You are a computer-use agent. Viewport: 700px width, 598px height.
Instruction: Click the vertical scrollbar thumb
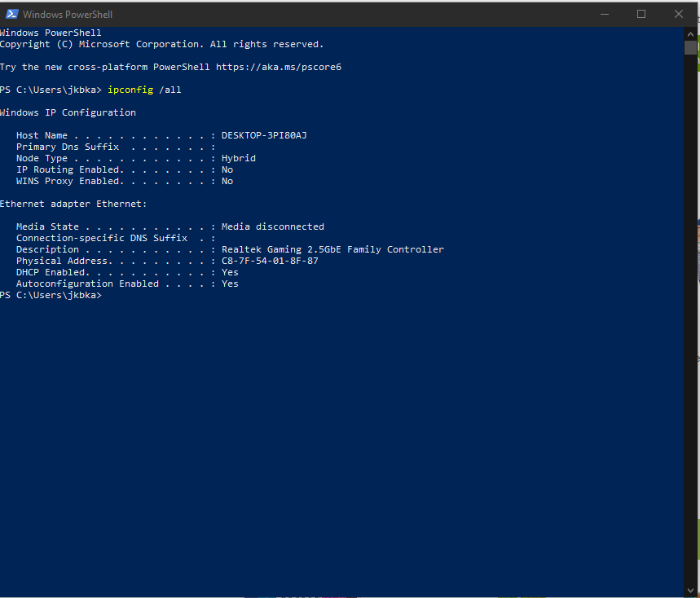pos(690,47)
